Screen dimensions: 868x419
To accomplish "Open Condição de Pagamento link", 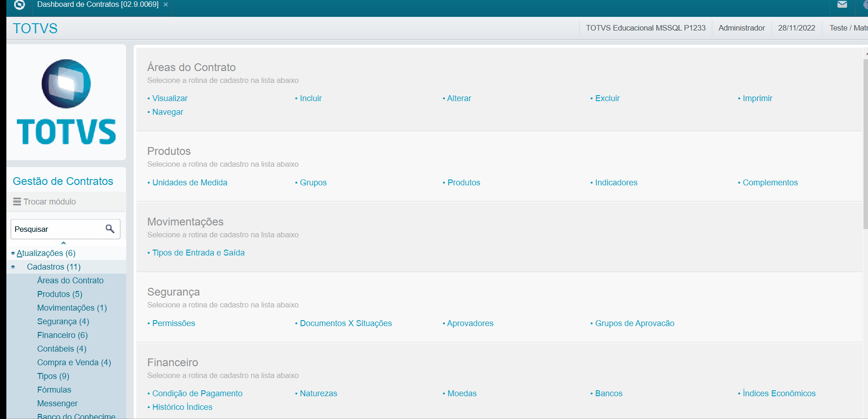I will coord(197,393).
